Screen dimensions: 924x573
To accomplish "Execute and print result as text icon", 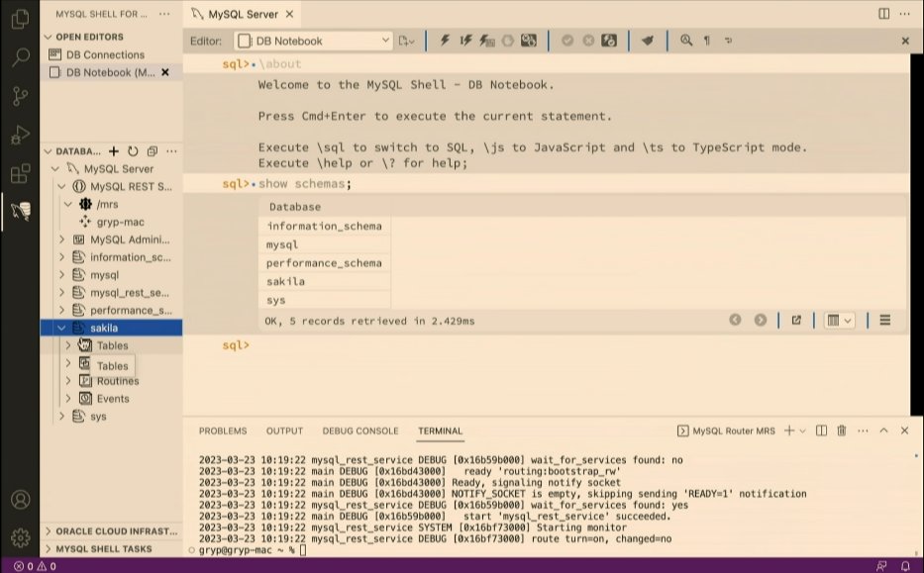I will tap(486, 40).
